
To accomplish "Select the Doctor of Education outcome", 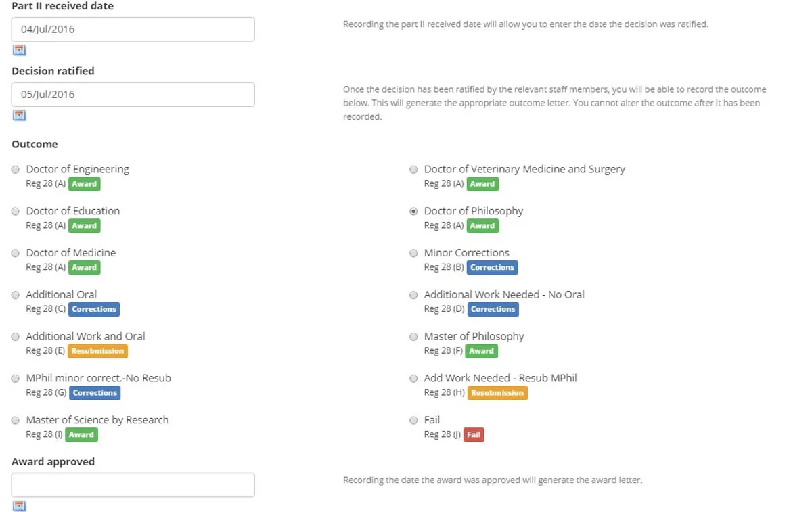I will (x=15, y=211).
